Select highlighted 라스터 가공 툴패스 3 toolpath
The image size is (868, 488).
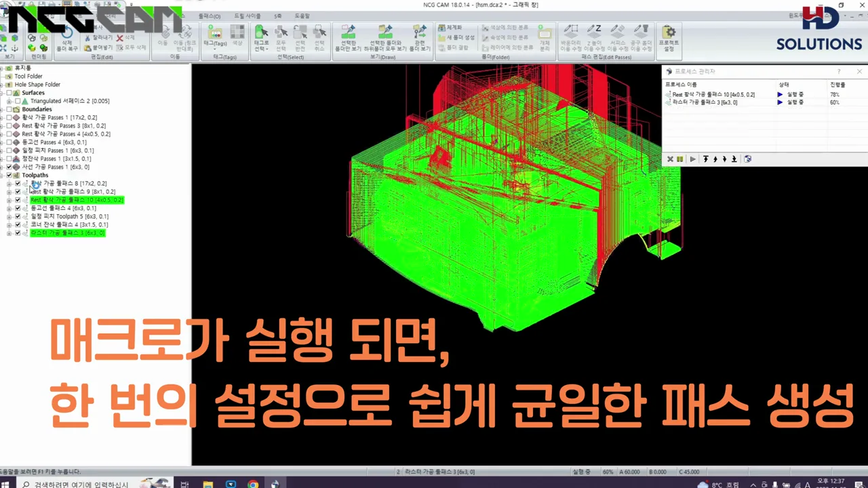click(x=67, y=232)
